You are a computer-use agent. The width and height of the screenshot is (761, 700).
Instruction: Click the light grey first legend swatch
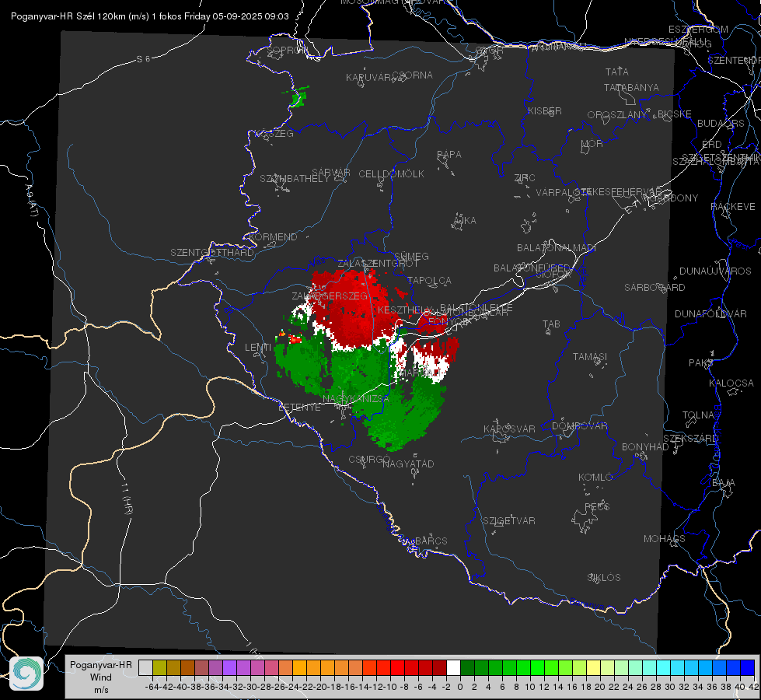pos(145,667)
